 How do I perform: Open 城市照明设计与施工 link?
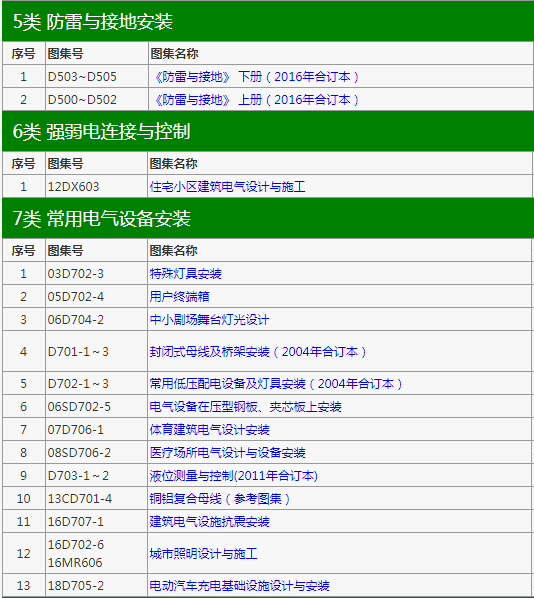(203, 553)
